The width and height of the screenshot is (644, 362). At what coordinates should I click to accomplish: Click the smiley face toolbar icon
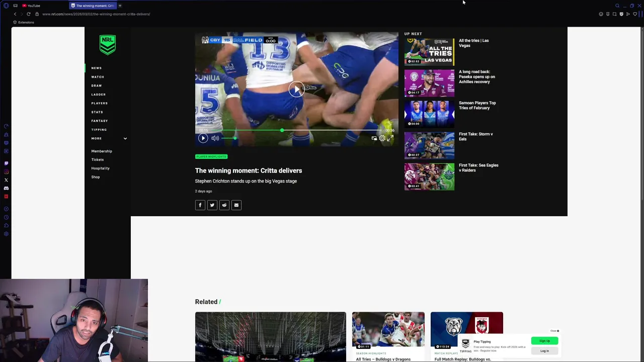[601, 14]
